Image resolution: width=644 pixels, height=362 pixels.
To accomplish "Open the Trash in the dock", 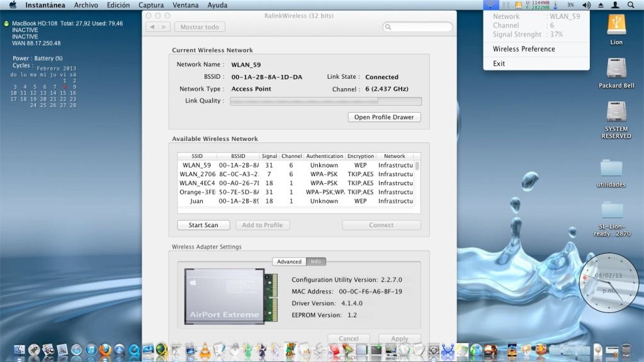I will tap(626, 349).
